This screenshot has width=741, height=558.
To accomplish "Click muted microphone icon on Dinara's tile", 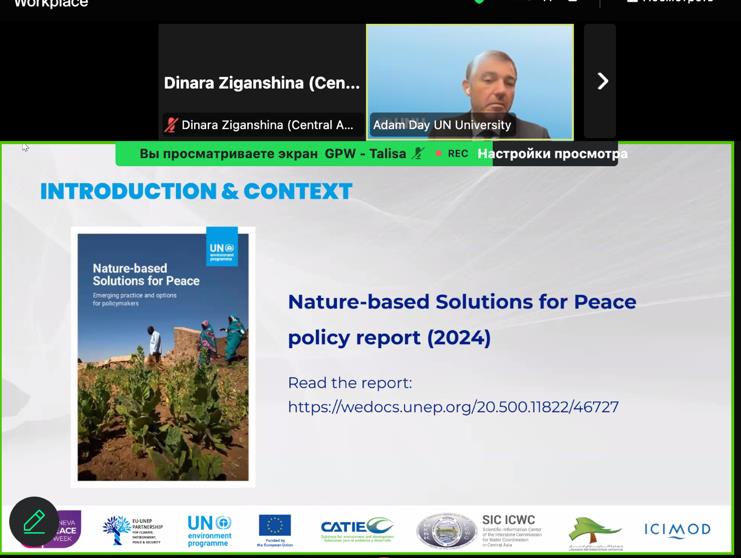I will (x=171, y=125).
